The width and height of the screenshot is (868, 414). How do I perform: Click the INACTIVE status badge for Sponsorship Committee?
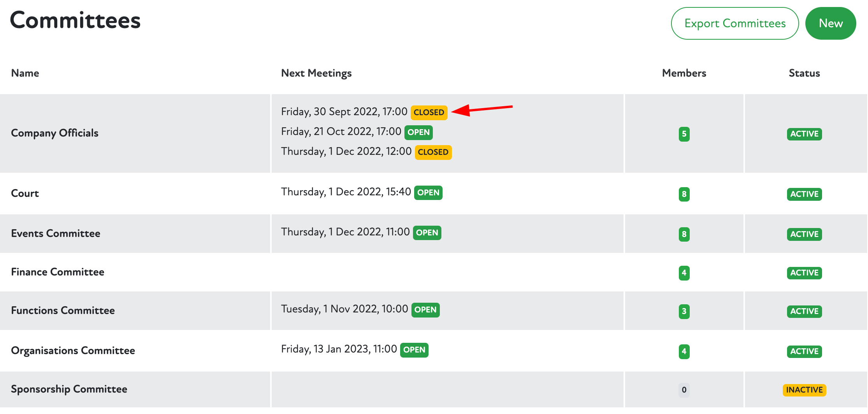(804, 390)
